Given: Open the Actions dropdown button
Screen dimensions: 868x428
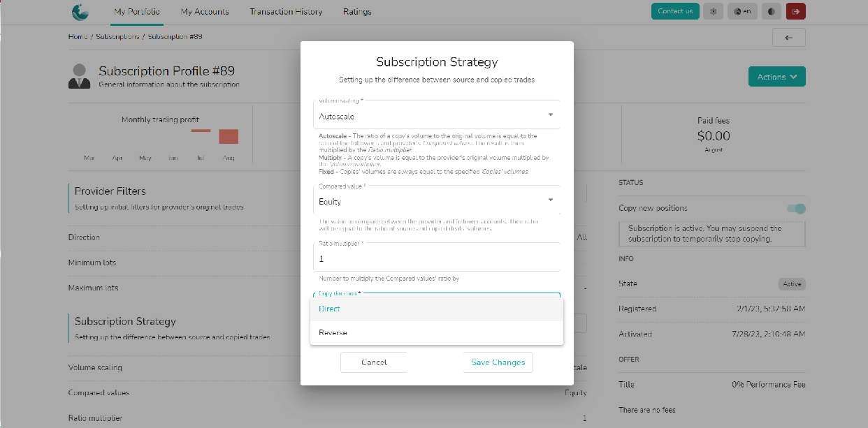Looking at the screenshot, I should coord(776,77).
